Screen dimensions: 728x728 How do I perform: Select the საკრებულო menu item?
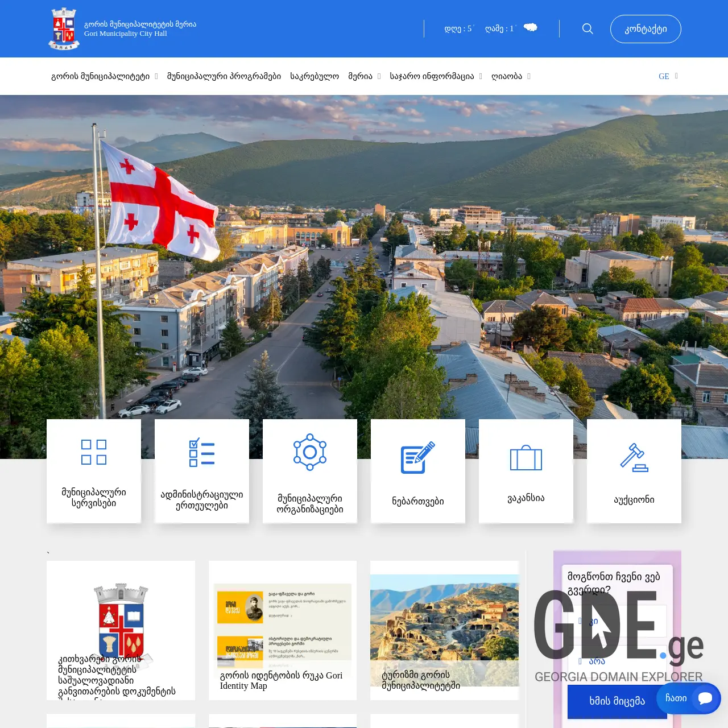[x=315, y=76]
